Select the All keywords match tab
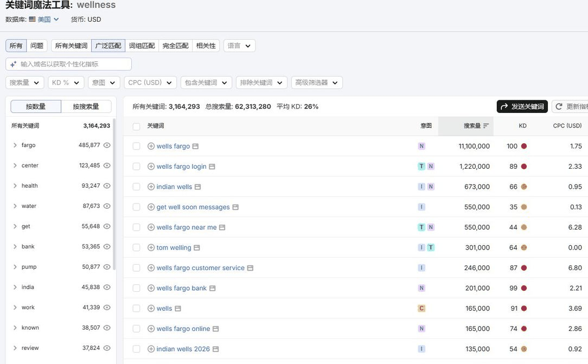The width and height of the screenshot is (588, 364). [x=71, y=46]
